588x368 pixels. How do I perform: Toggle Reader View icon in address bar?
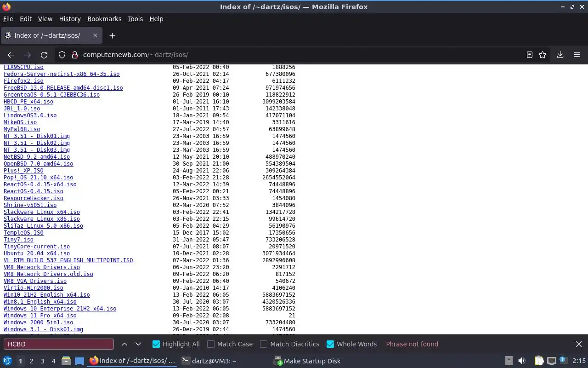coord(530,55)
